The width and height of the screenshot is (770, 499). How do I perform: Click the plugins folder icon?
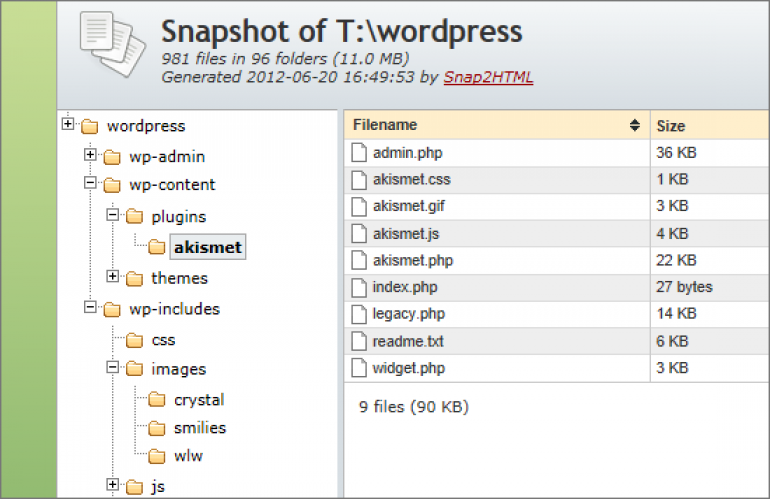click(135, 216)
